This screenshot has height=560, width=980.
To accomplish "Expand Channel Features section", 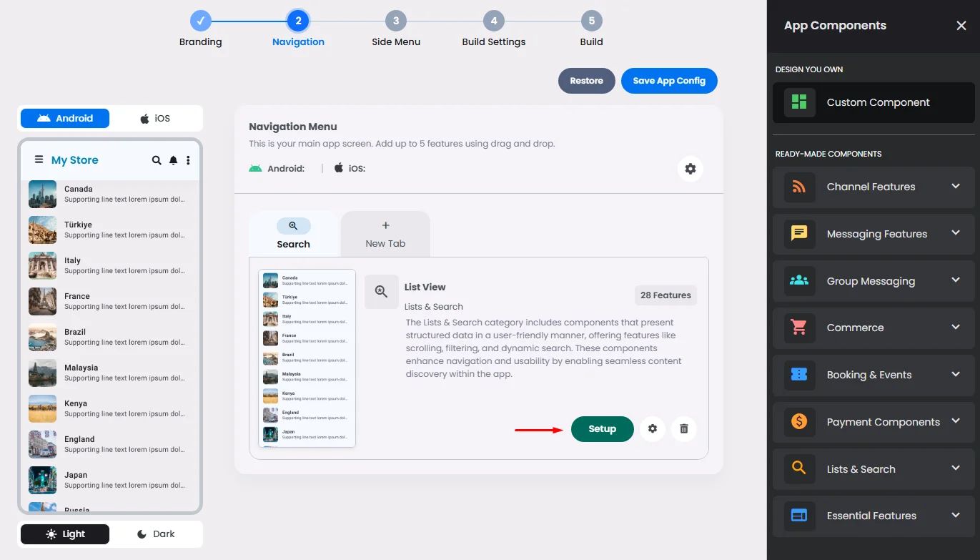I will pyautogui.click(x=873, y=187).
